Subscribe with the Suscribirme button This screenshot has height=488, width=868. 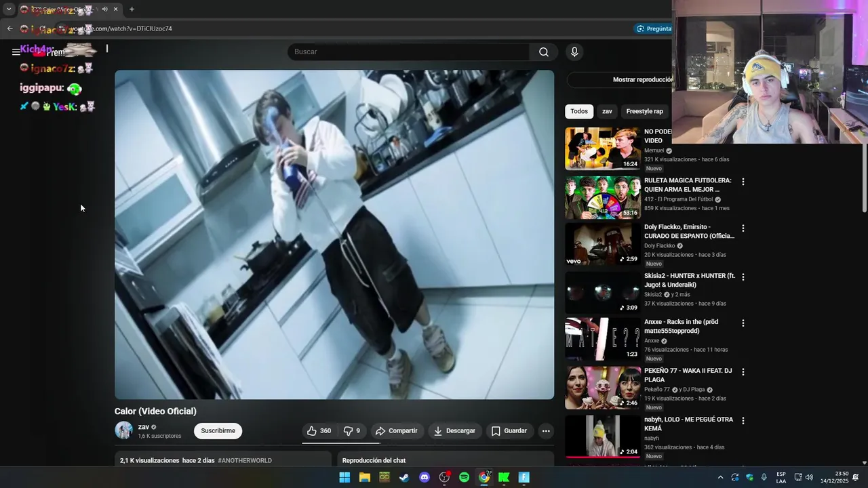(x=218, y=431)
